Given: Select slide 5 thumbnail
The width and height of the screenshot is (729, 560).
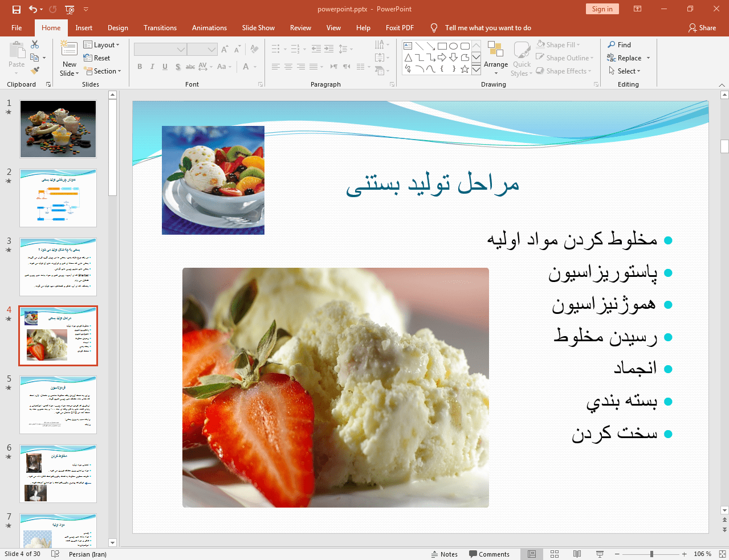Looking at the screenshot, I should pyautogui.click(x=58, y=404).
